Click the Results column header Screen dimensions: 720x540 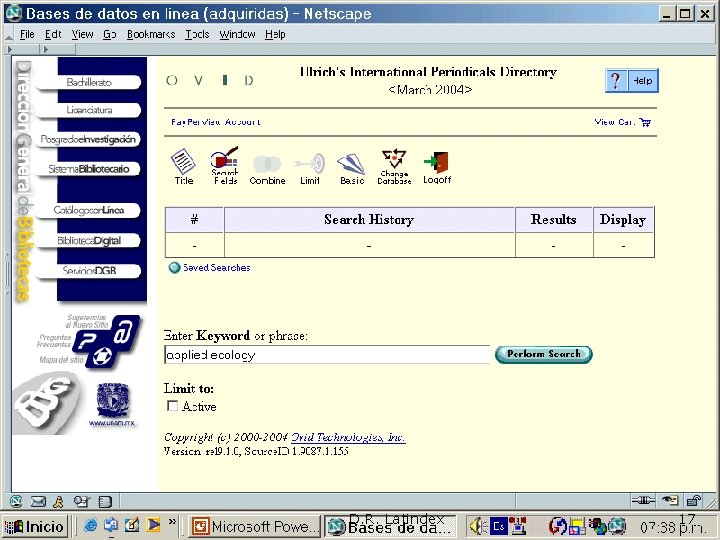[554, 219]
